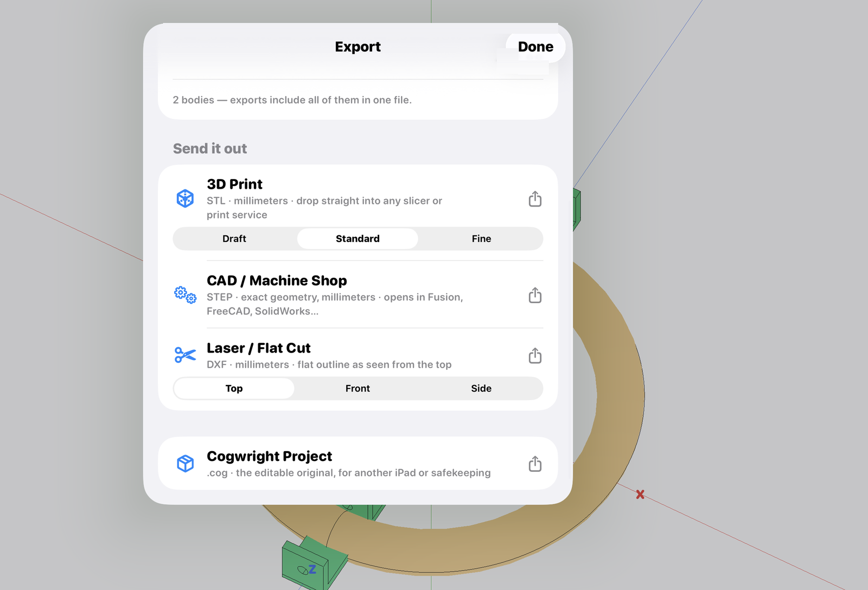Click the Laser cut scissors icon
The image size is (868, 590).
tap(185, 355)
